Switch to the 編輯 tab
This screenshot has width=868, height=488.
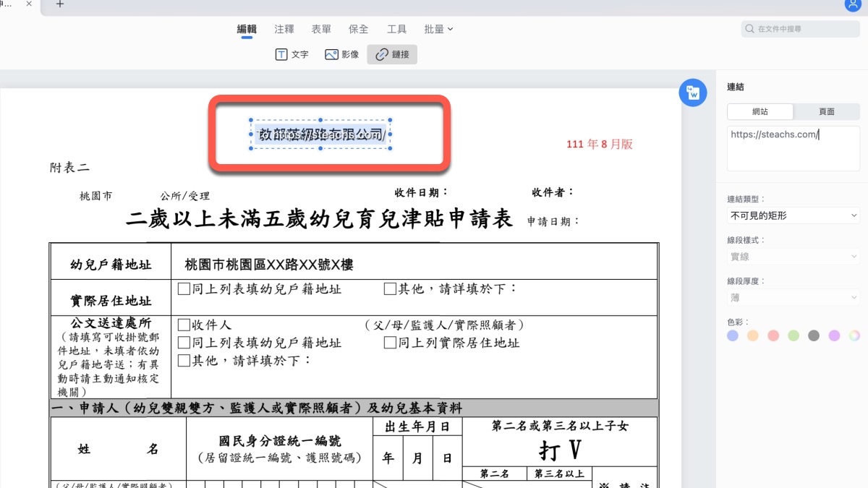(247, 29)
